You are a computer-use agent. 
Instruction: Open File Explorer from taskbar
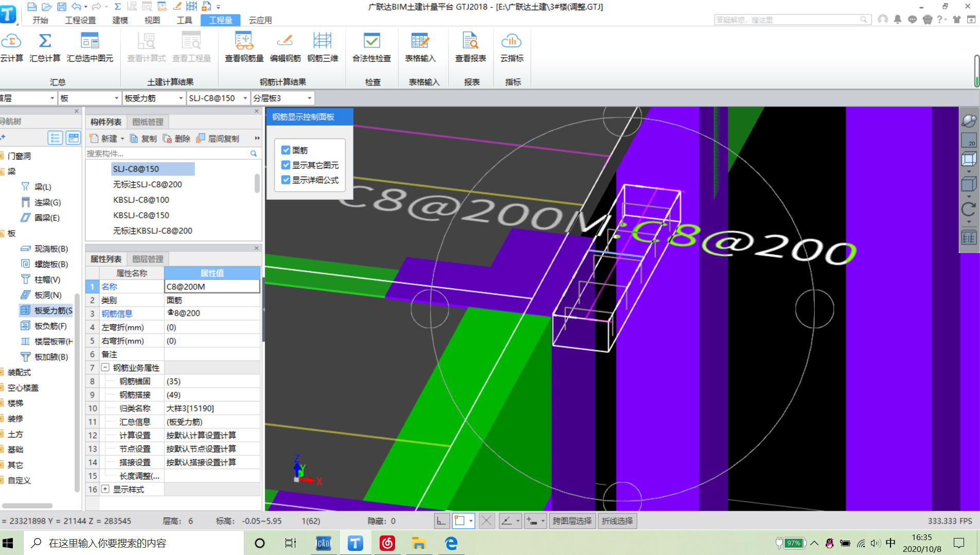pos(419,543)
